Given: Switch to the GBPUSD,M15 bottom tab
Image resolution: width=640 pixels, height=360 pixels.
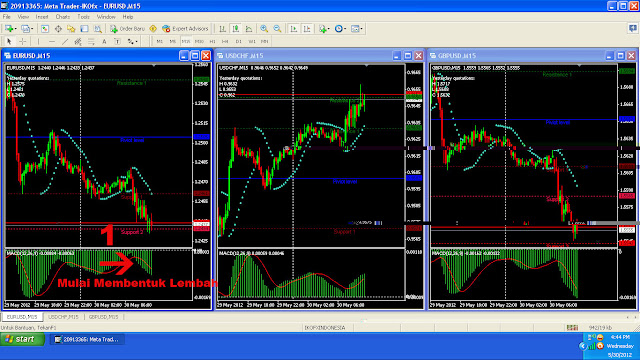Looking at the screenshot, I should (103, 317).
